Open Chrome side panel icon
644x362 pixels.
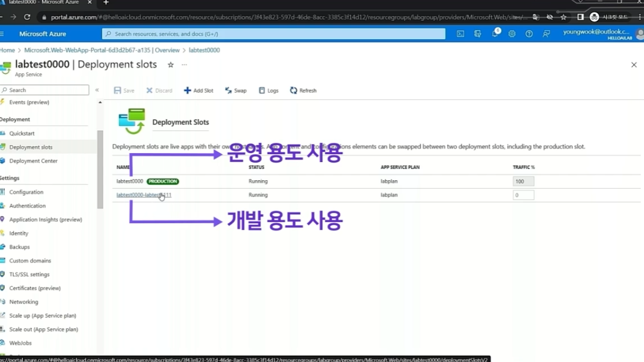tap(580, 17)
